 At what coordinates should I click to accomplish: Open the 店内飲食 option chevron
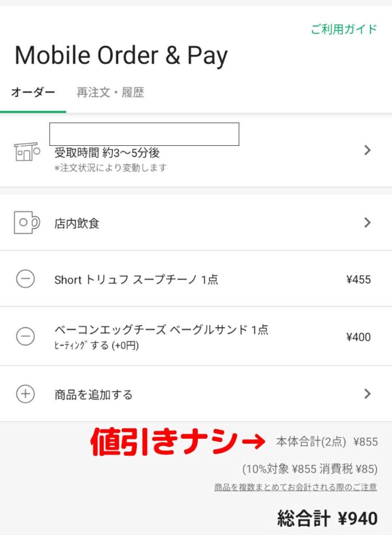click(367, 223)
